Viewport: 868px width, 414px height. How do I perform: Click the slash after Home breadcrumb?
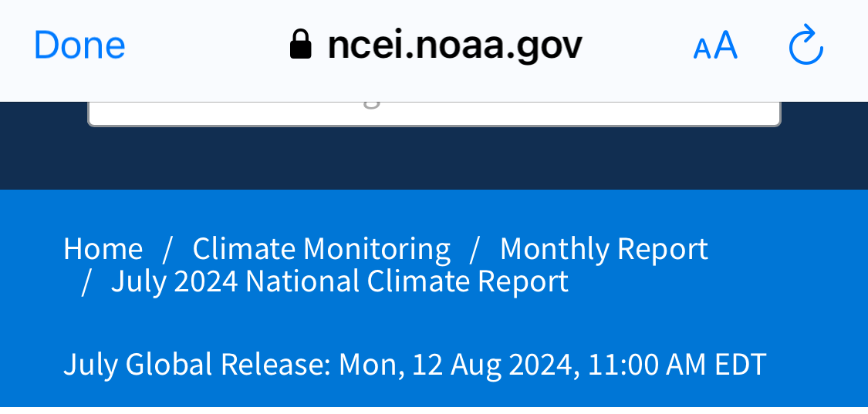(167, 249)
